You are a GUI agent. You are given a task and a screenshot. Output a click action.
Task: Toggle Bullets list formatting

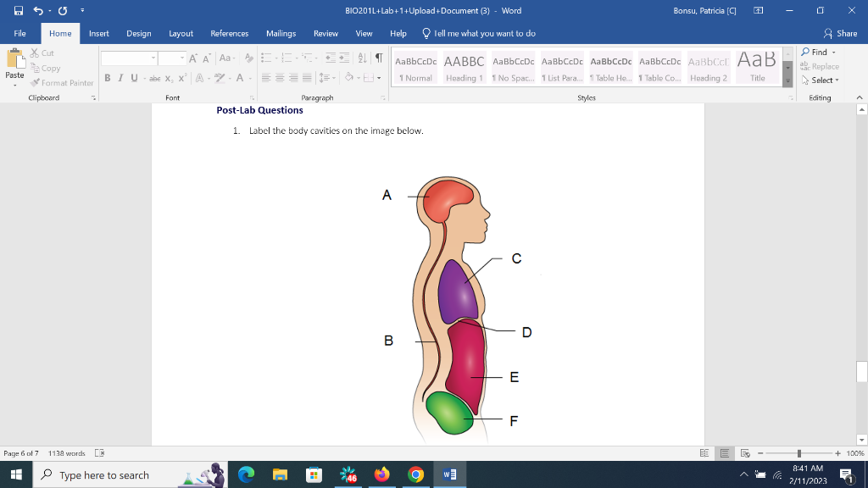click(x=266, y=58)
